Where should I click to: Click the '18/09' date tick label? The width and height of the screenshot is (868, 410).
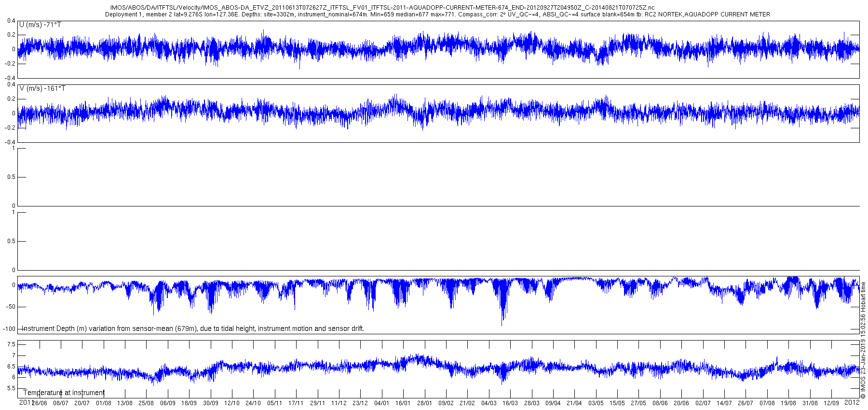189,403
